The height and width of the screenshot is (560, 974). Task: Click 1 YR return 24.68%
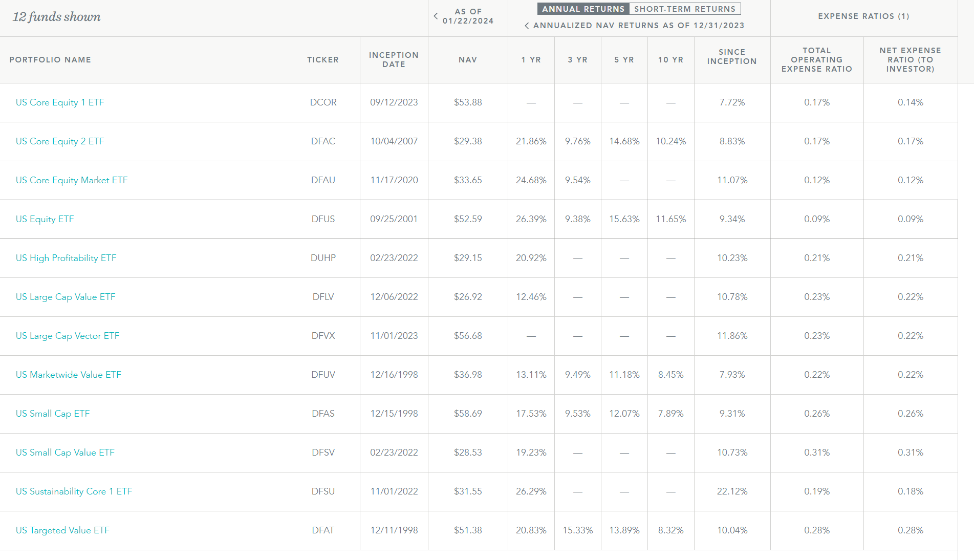(531, 180)
